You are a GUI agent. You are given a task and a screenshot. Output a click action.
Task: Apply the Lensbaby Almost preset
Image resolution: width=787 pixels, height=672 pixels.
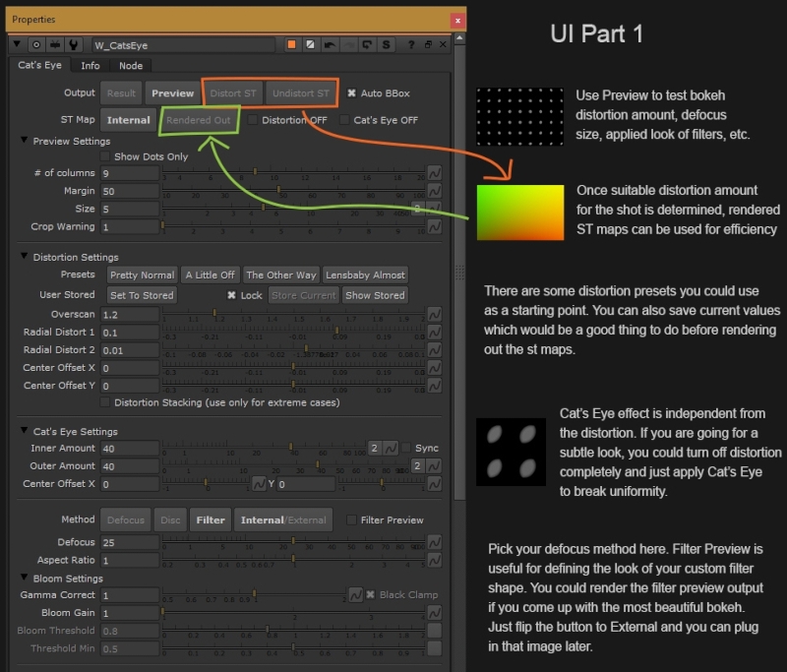tap(365, 275)
